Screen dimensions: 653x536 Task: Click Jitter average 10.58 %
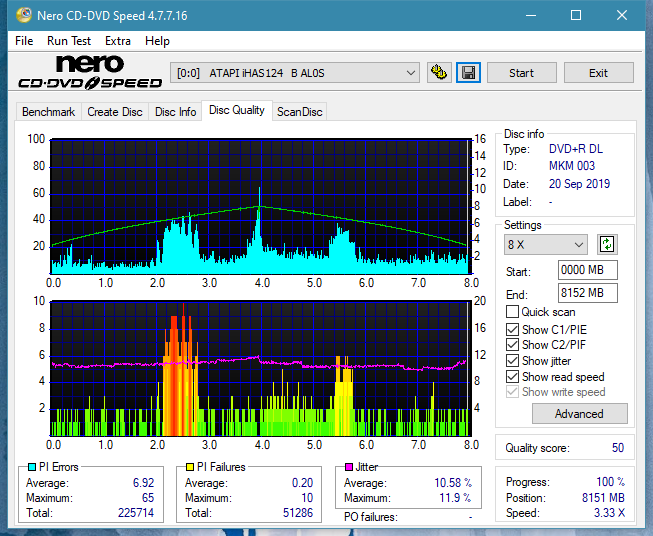pyautogui.click(x=453, y=483)
